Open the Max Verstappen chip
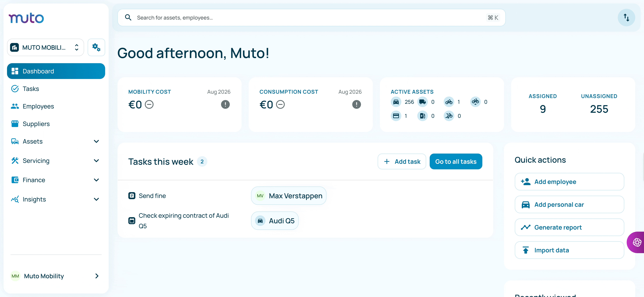Screen dimensions: 644x297 tap(288, 196)
